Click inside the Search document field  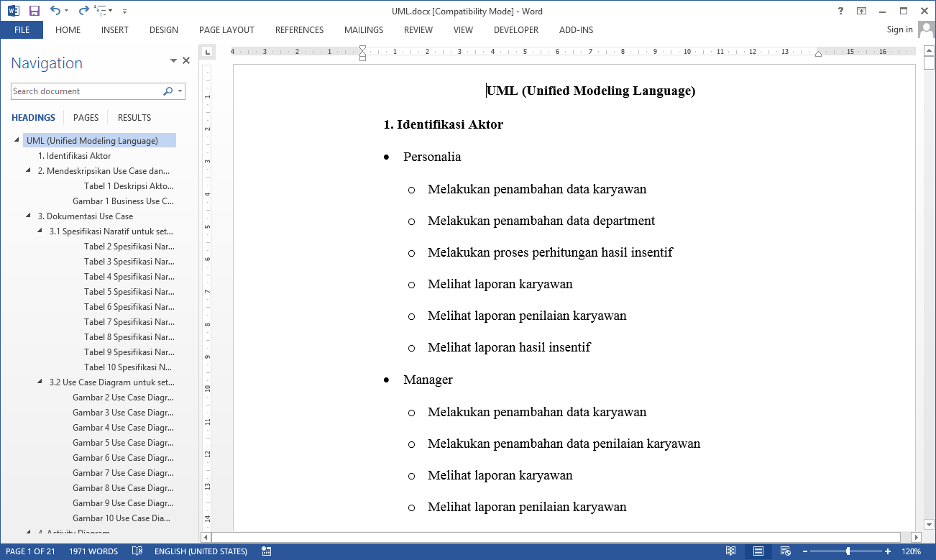[x=85, y=91]
